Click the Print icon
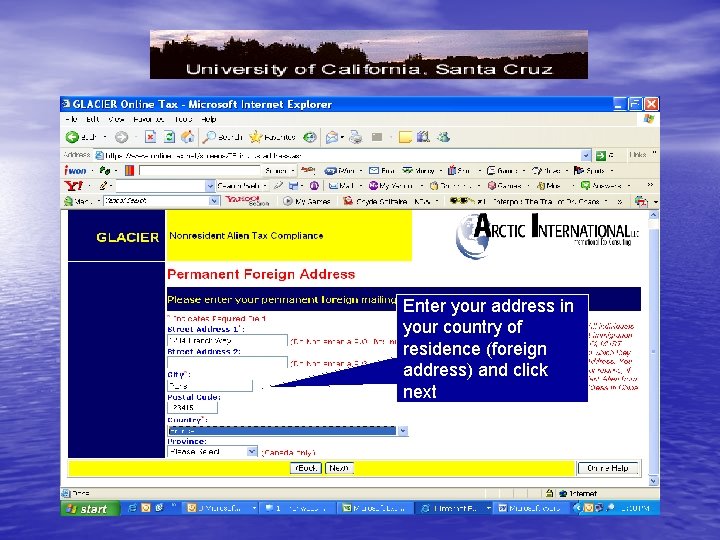 click(356, 137)
